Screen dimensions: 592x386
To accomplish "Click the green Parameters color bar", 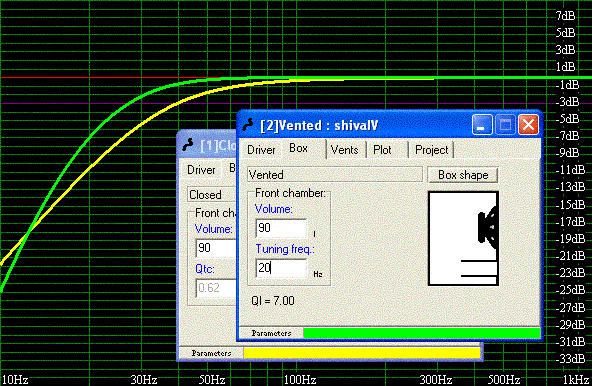I will [422, 333].
